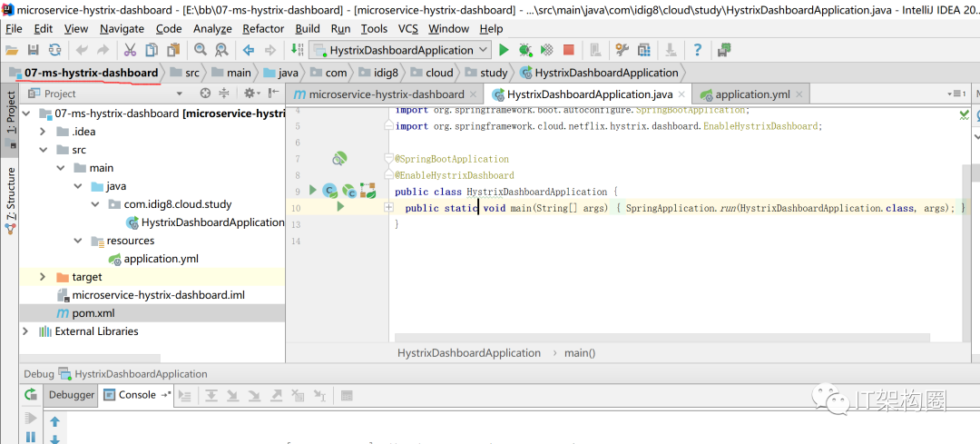Click the Undo arrow icon
This screenshot has width=980, height=444.
[x=82, y=50]
